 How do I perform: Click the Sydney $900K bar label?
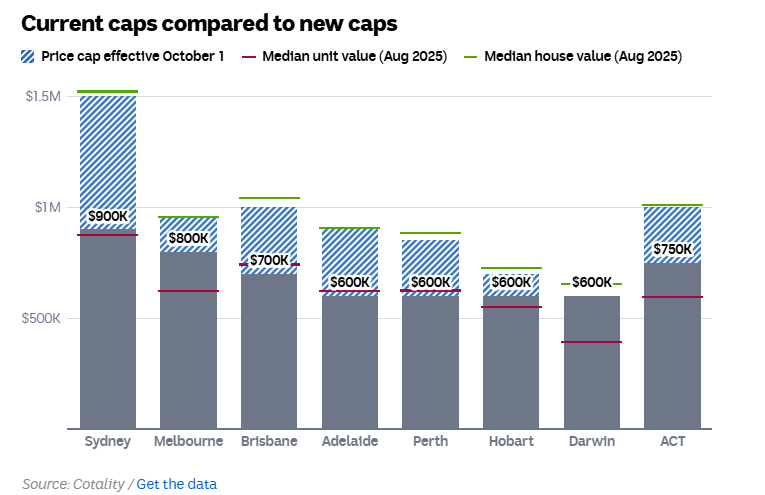pos(108,216)
